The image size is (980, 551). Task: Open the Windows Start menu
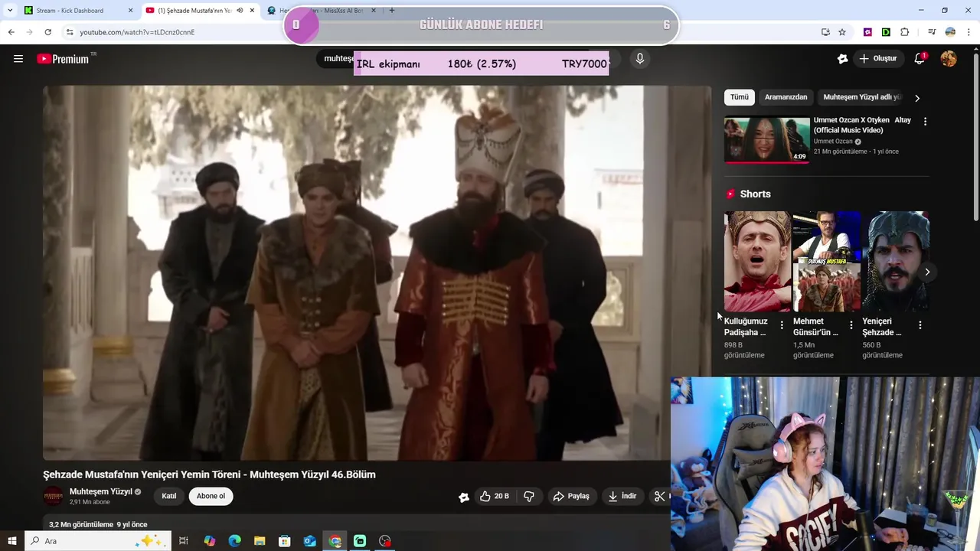pyautogui.click(x=12, y=541)
